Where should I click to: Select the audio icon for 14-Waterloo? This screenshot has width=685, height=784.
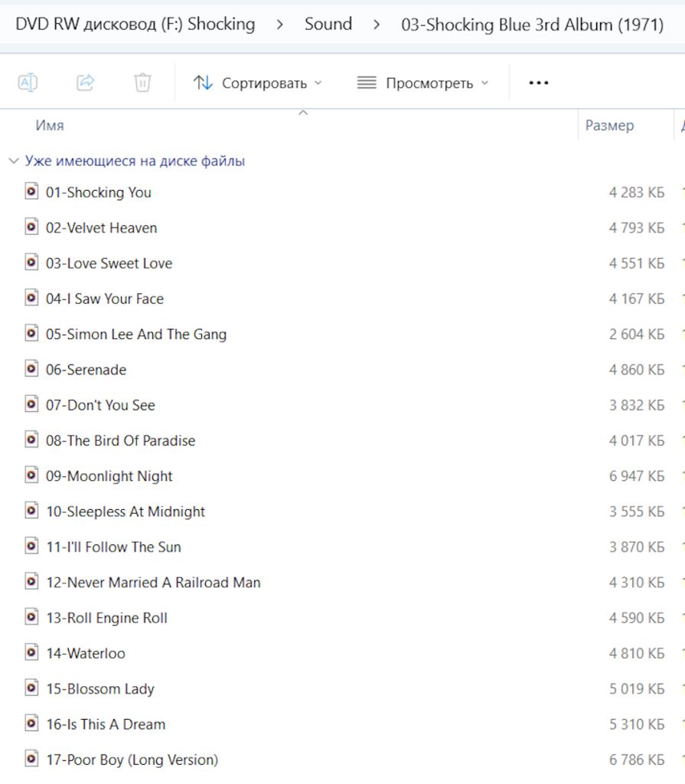[31, 653]
